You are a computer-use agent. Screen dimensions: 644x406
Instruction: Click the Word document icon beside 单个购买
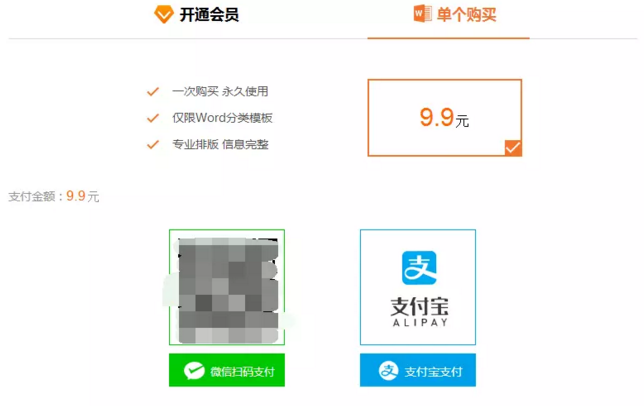pyautogui.click(x=423, y=14)
